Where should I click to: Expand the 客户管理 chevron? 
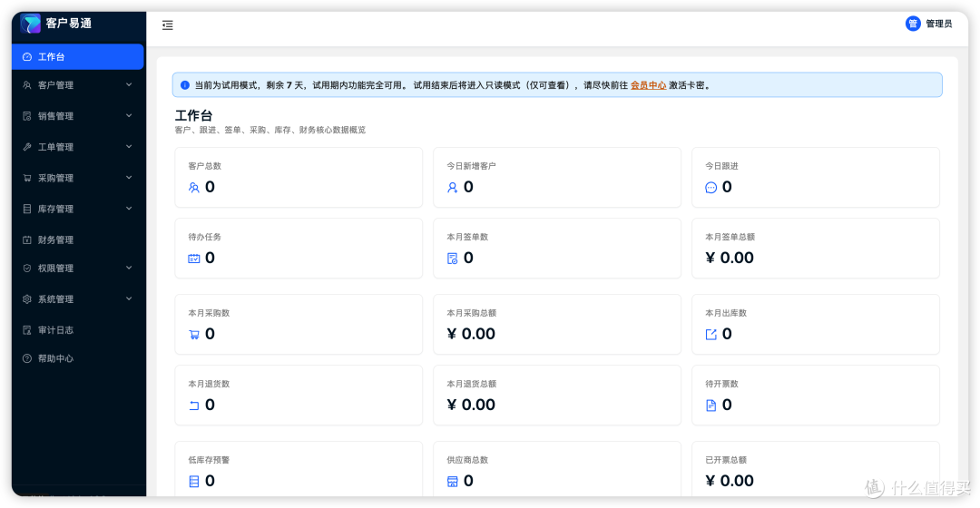tap(129, 85)
